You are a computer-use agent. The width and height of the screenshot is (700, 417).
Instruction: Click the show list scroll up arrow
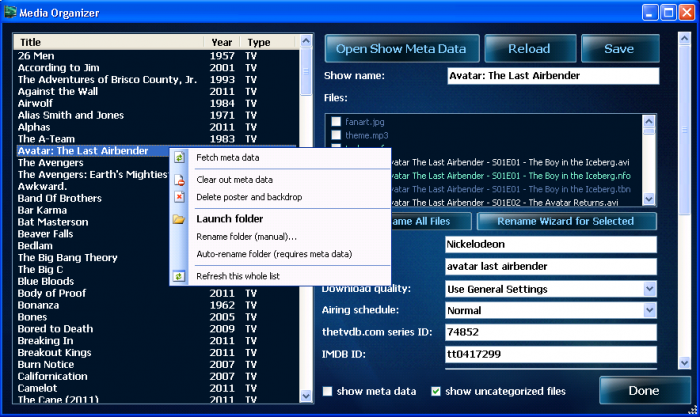(x=306, y=41)
